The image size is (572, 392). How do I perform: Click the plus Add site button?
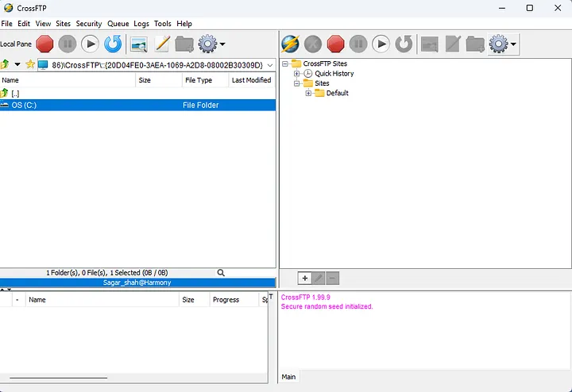click(304, 279)
